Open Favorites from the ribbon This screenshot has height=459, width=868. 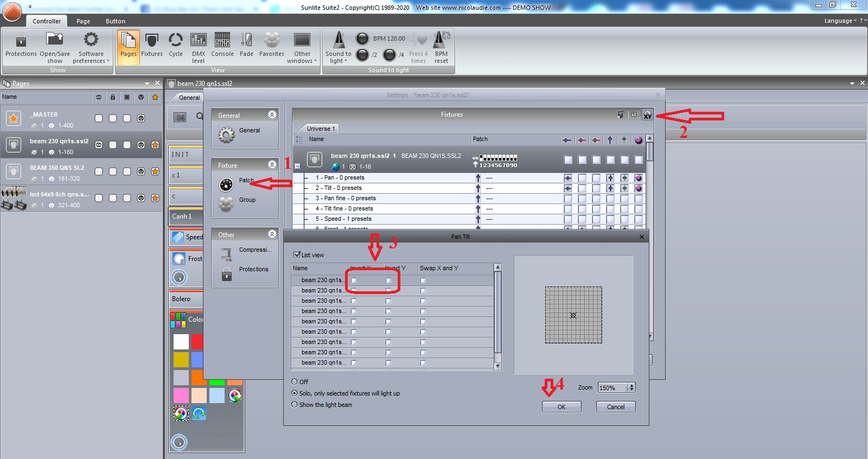(272, 44)
